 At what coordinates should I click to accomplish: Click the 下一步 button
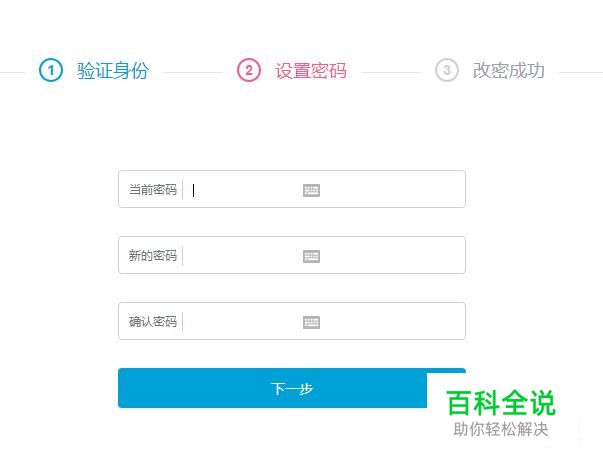point(292,388)
